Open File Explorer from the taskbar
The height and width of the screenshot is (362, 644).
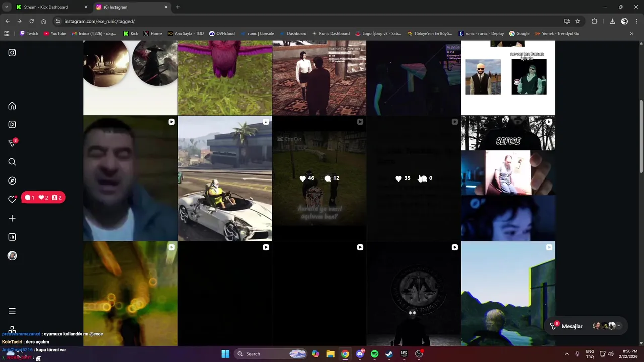click(330, 354)
